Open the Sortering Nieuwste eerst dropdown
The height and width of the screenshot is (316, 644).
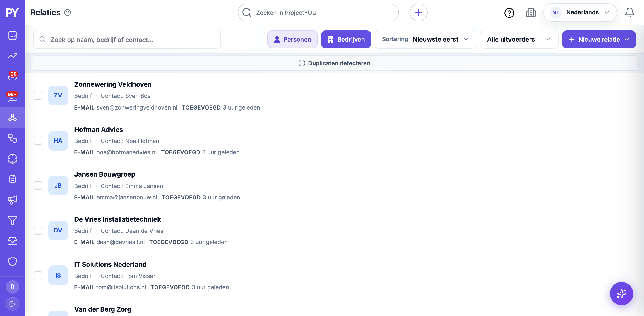[425, 39]
